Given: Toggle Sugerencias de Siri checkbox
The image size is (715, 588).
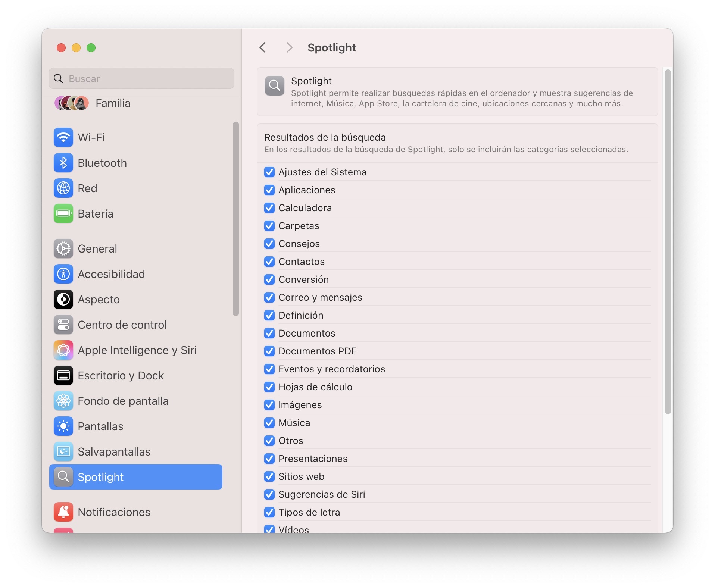Looking at the screenshot, I should click(x=269, y=494).
